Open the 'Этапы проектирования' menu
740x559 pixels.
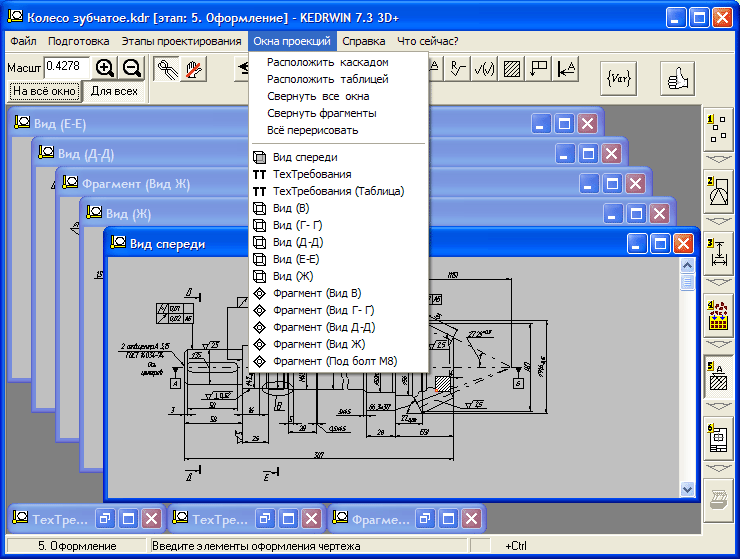[x=181, y=41]
